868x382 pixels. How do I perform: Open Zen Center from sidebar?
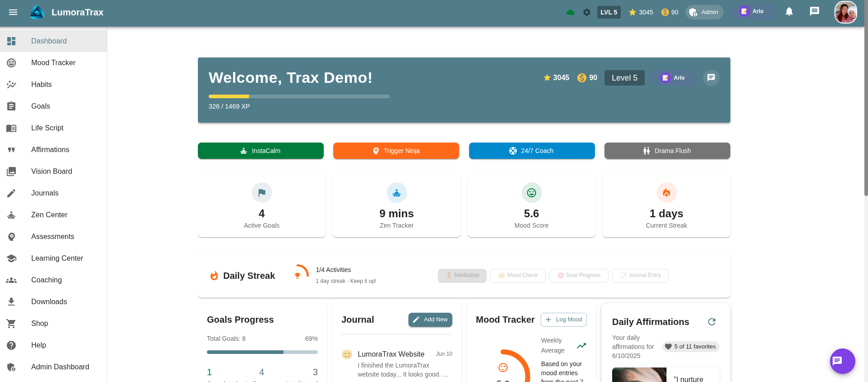[x=49, y=215]
